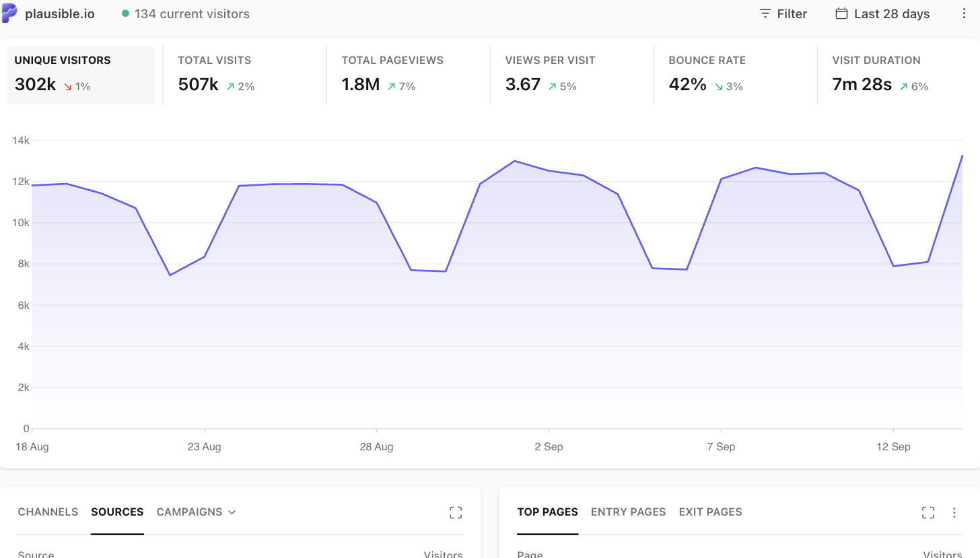Click the 8k y-axis label

coord(23,264)
